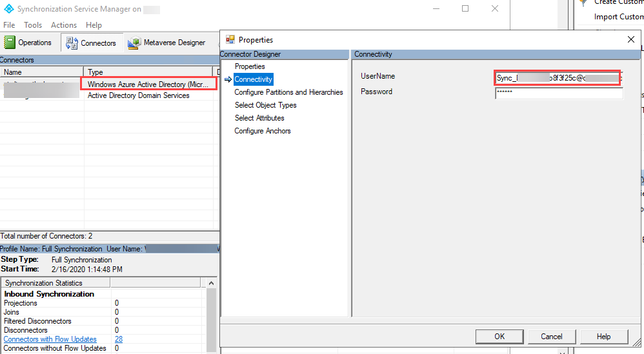Viewport: 644px width, 354px height.
Task: Open the Connectors view icon
Action: pos(72,43)
